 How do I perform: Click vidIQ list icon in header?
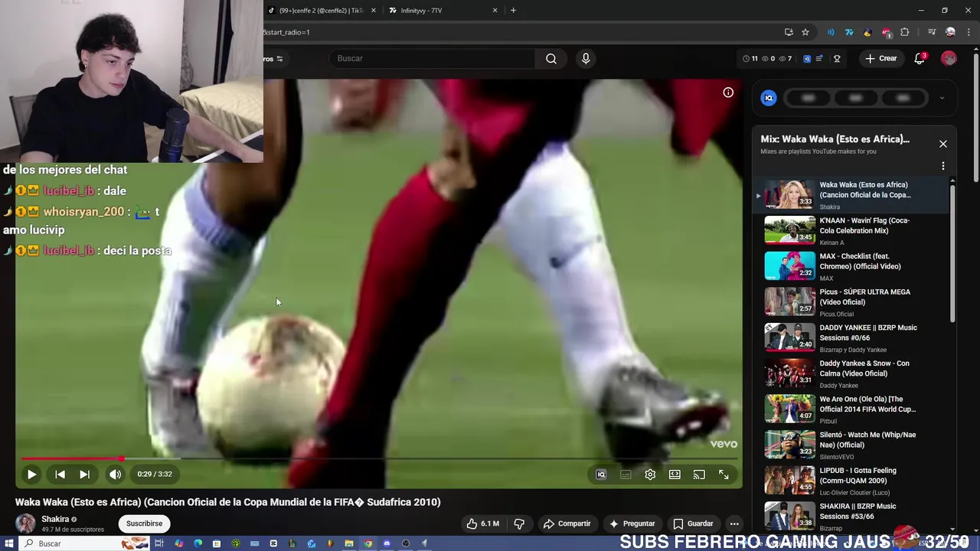819,58
